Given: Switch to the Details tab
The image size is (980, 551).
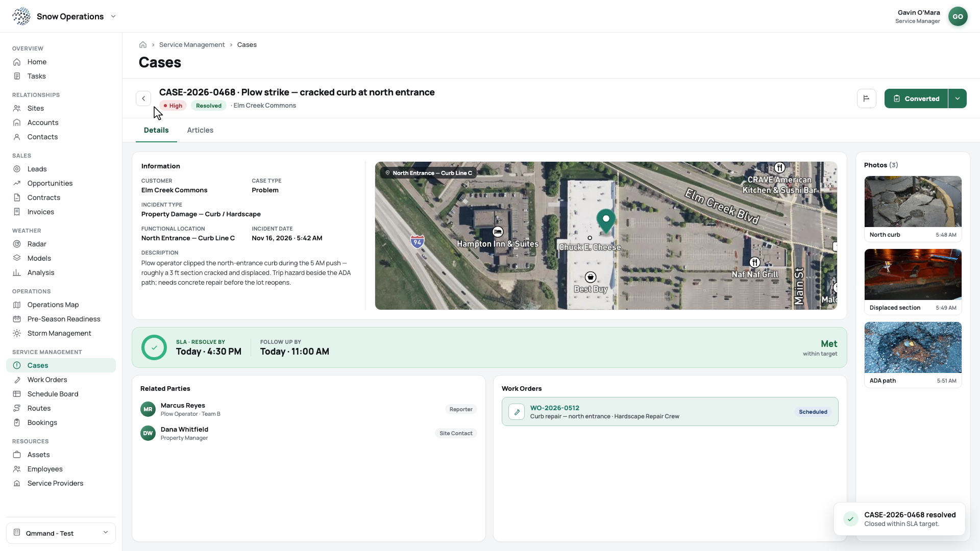Looking at the screenshot, I should coord(156,130).
